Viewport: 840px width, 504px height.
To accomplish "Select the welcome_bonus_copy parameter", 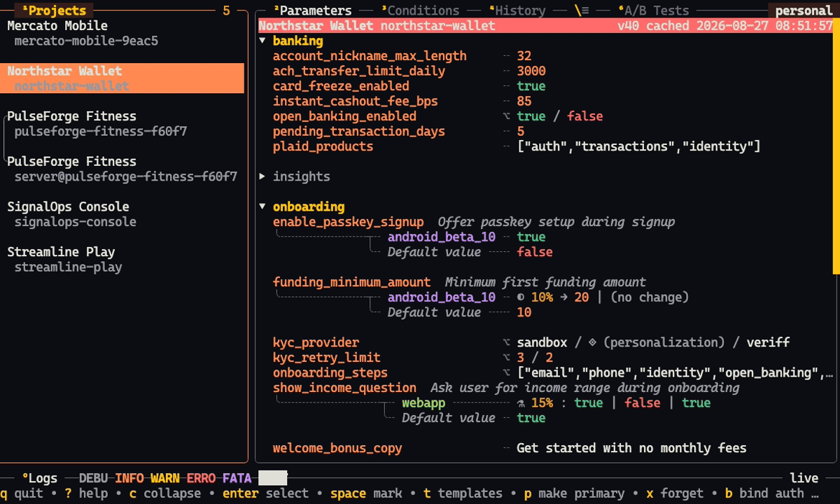I will click(x=337, y=448).
